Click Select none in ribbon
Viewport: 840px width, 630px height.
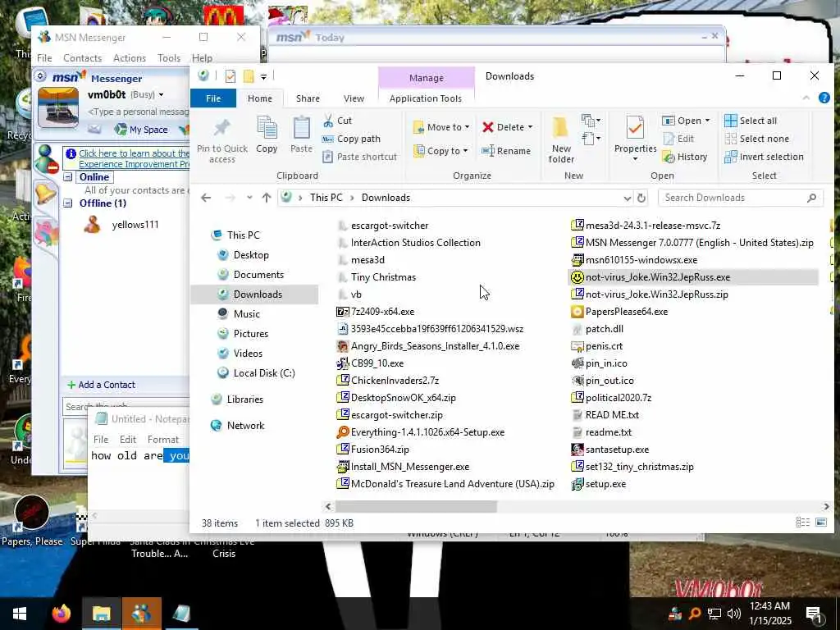[756, 139]
